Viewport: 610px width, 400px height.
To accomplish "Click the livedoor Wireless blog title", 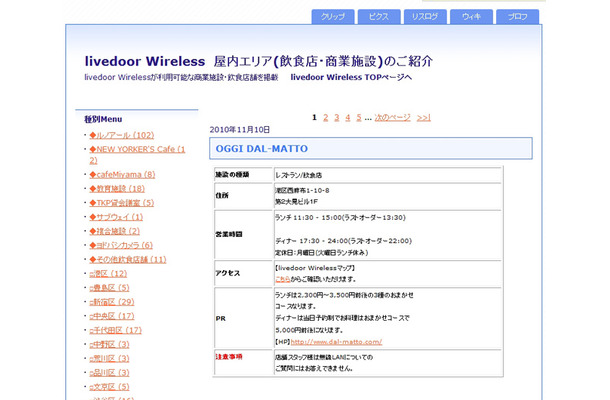I will click(259, 61).
